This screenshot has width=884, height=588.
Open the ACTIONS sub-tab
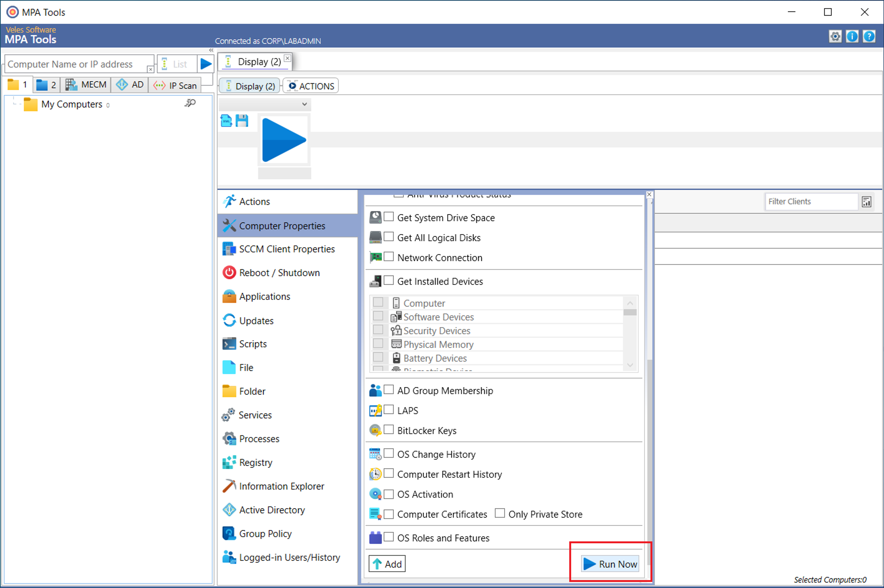311,86
